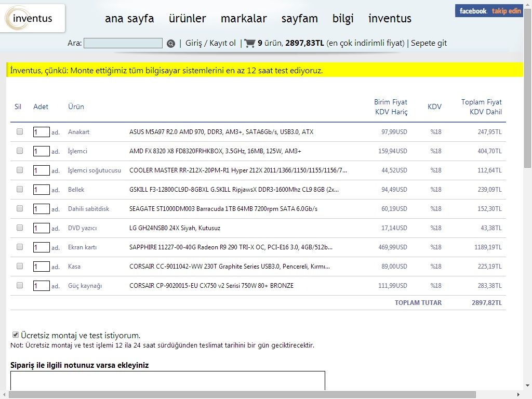Check the delete box for Ekran kartı row
This screenshot has height=399, width=532.
[x=20, y=247]
